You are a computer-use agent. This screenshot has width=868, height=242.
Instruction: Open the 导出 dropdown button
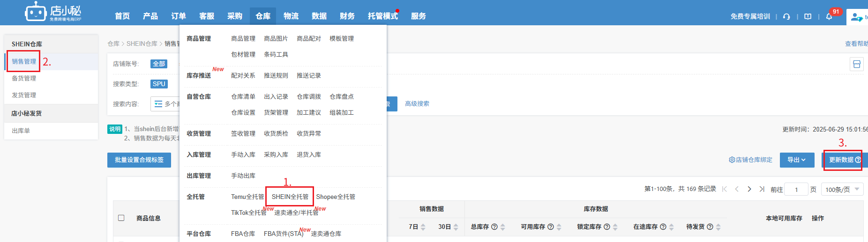point(797,160)
